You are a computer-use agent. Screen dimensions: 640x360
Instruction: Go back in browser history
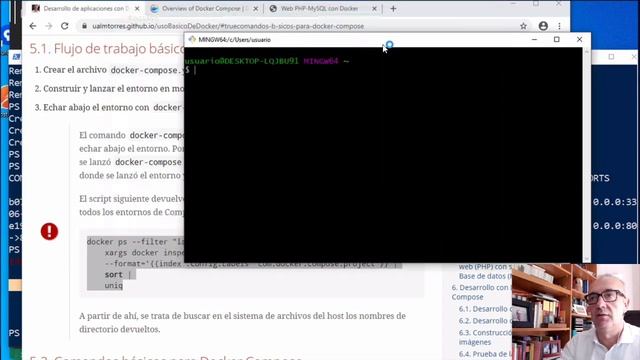(33, 26)
